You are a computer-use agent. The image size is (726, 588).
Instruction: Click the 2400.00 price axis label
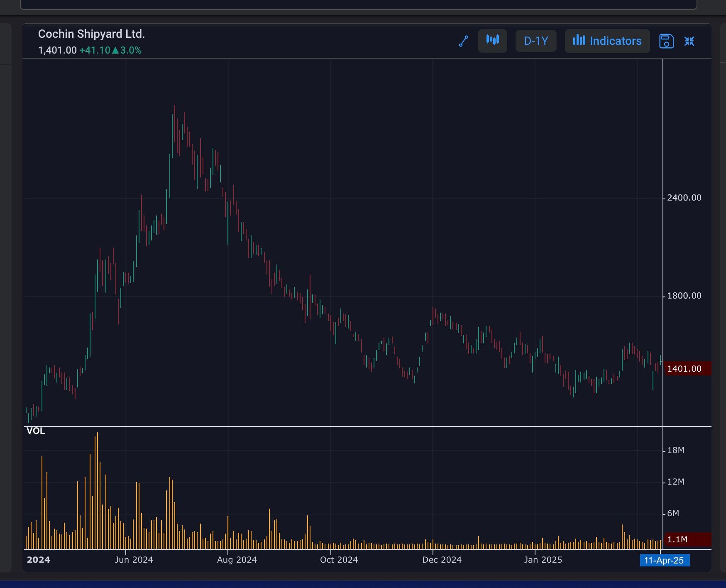click(x=684, y=198)
